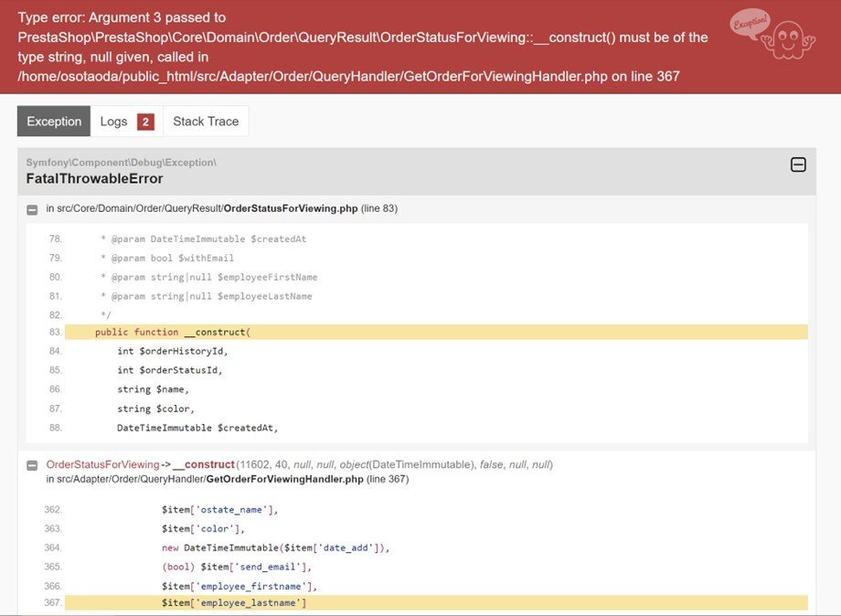This screenshot has width=841, height=616.
Task: Click the __construct method name in trace
Action: pos(204,464)
